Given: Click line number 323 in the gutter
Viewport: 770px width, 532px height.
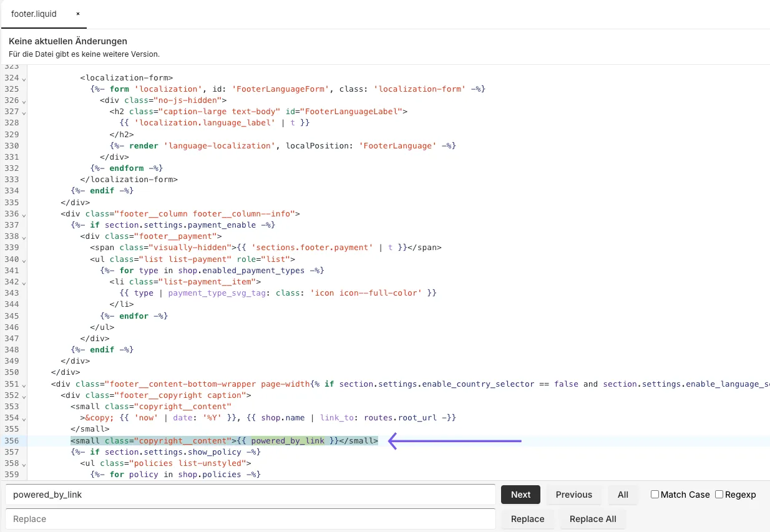Looking at the screenshot, I should point(11,67).
